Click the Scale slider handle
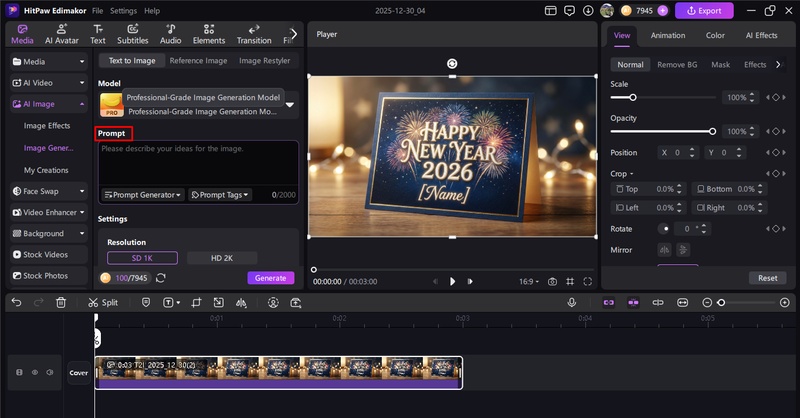Viewport: 800px width, 418px height. click(633, 97)
